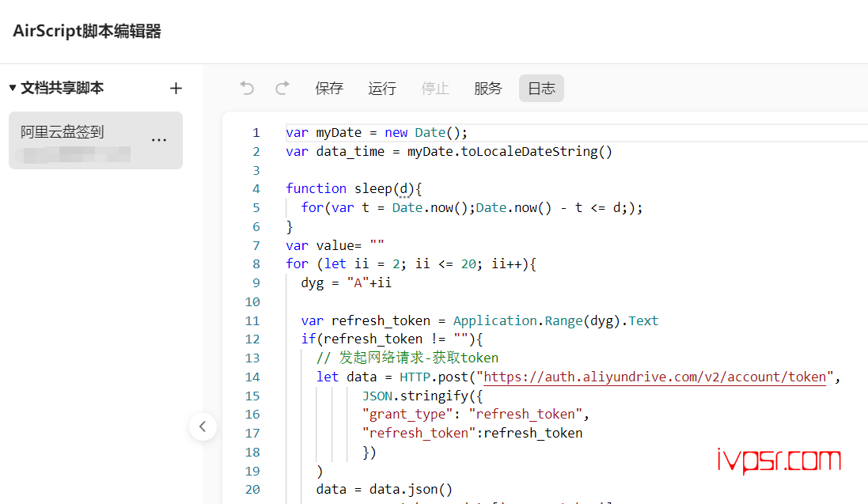Click line number 4 in the gutter
868x504 pixels.
coord(256,189)
